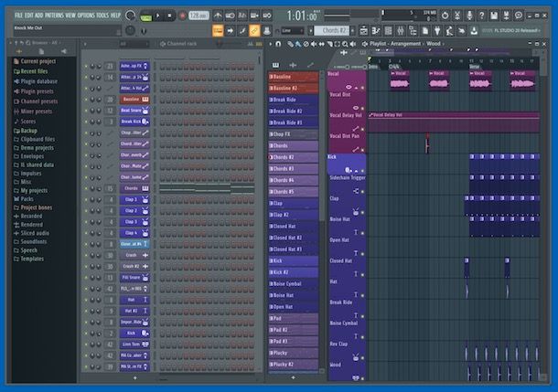Select the playlist zoom magnifier tool
The image size is (558, 392).
click(x=345, y=44)
